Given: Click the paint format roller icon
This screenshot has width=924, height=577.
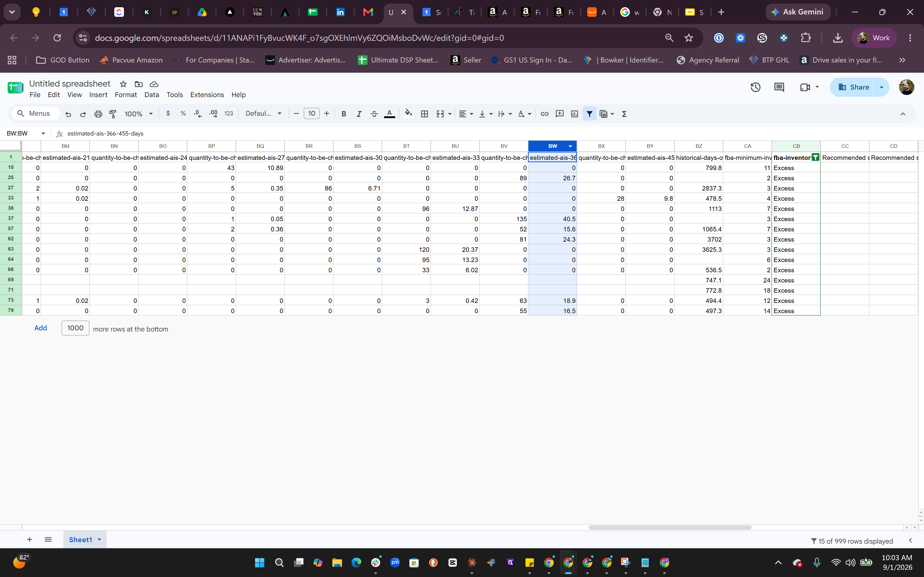Looking at the screenshot, I should click(113, 114).
